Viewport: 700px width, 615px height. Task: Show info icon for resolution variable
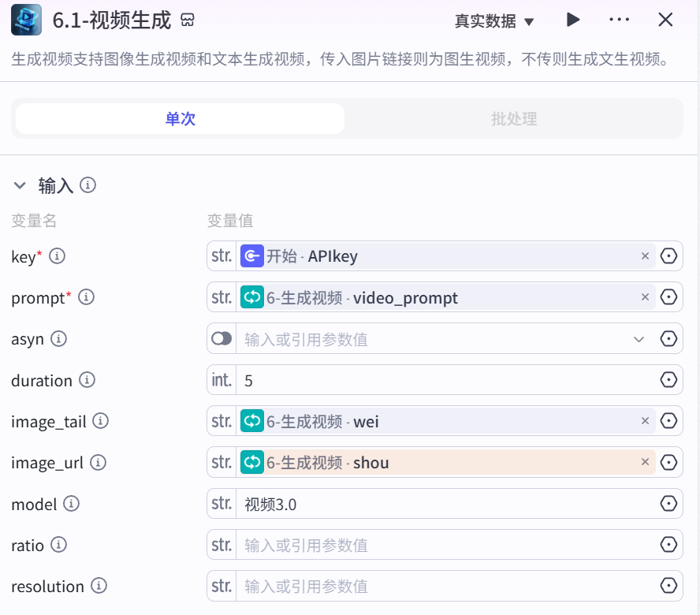(99, 586)
